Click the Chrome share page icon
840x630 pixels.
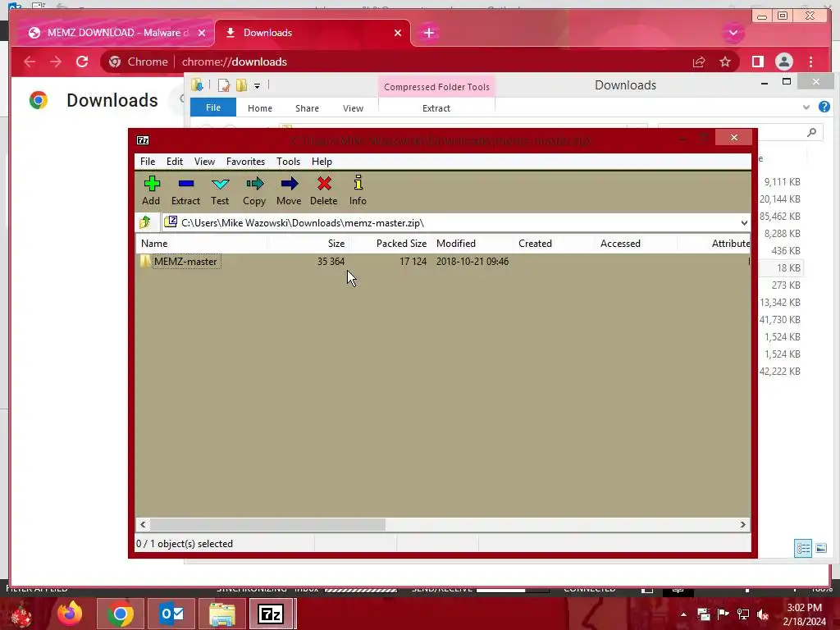pyautogui.click(x=699, y=62)
